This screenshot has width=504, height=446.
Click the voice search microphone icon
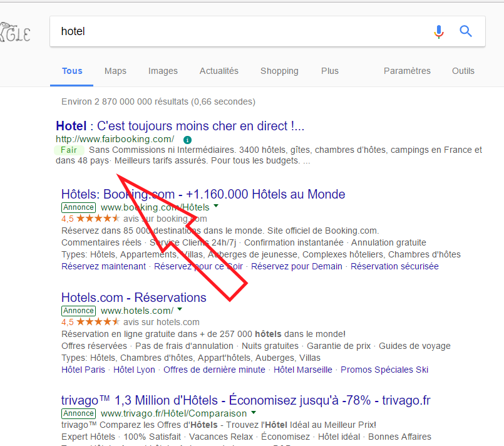[x=439, y=31]
